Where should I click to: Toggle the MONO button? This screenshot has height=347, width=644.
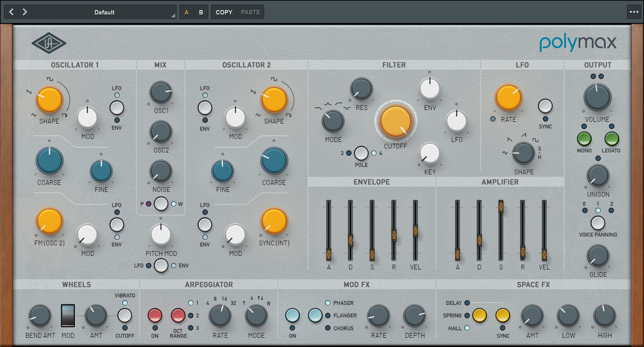coord(584,139)
